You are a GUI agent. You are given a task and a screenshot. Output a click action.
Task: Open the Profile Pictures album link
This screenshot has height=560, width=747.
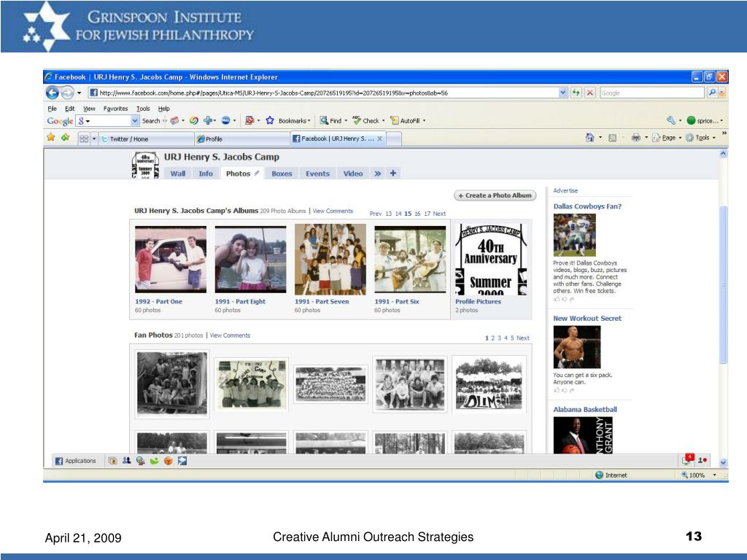coord(478,301)
